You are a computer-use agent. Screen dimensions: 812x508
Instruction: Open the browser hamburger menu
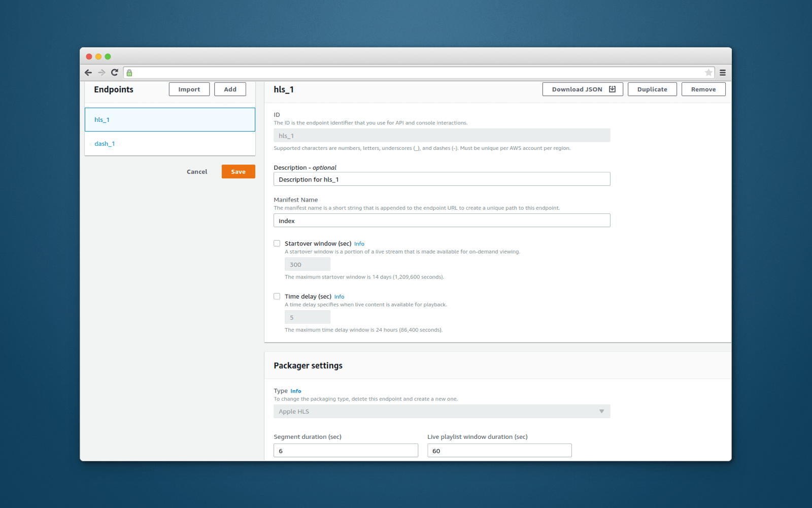point(723,73)
